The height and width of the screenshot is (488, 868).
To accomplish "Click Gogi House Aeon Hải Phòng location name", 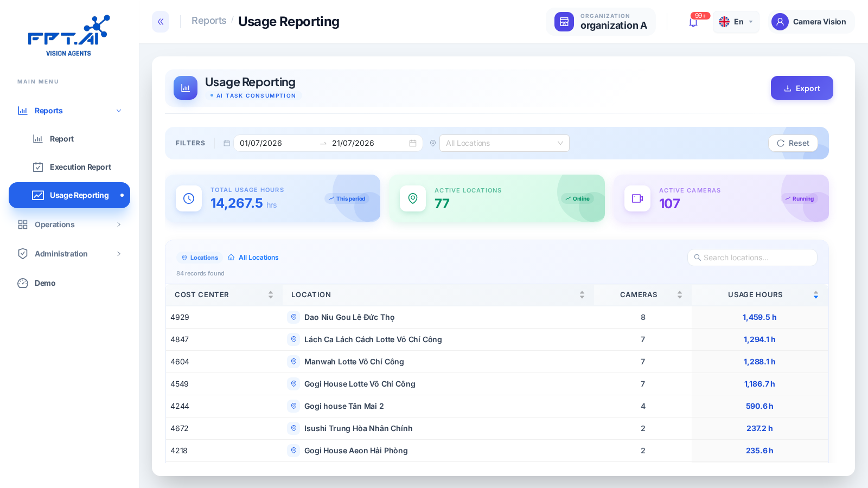I will click(356, 451).
